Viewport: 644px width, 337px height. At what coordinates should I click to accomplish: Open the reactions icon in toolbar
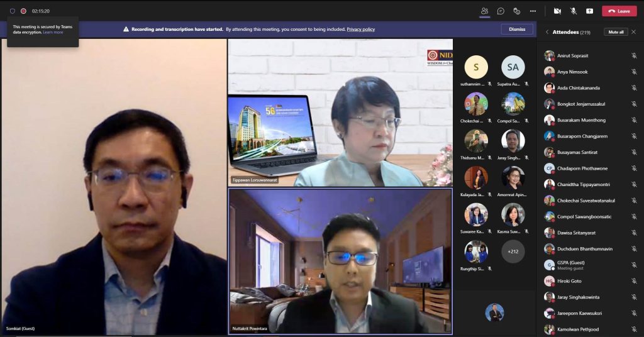point(517,11)
